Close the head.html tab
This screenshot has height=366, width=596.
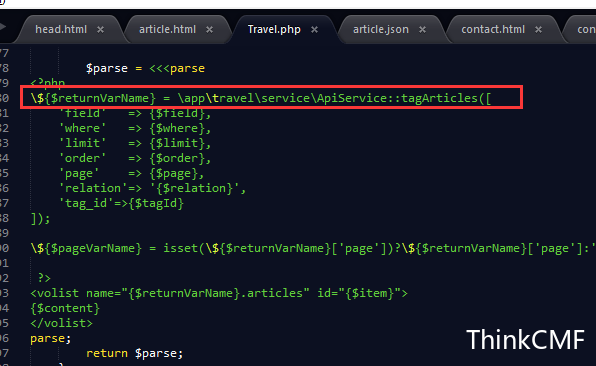pyautogui.click(x=100, y=30)
